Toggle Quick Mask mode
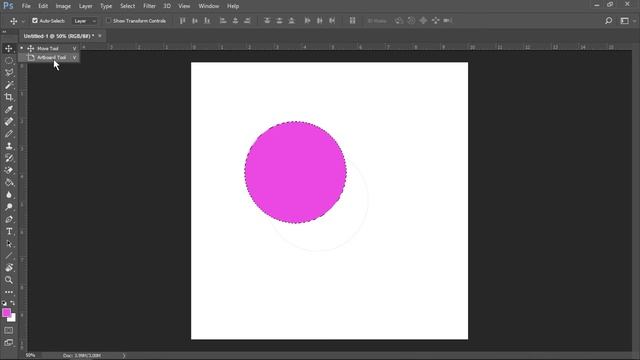 click(x=9, y=331)
